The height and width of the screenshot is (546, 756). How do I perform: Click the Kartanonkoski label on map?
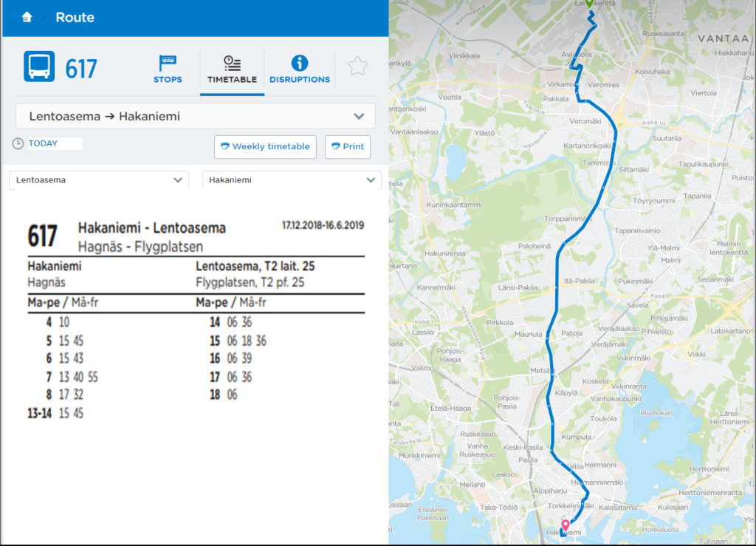pyautogui.click(x=587, y=146)
